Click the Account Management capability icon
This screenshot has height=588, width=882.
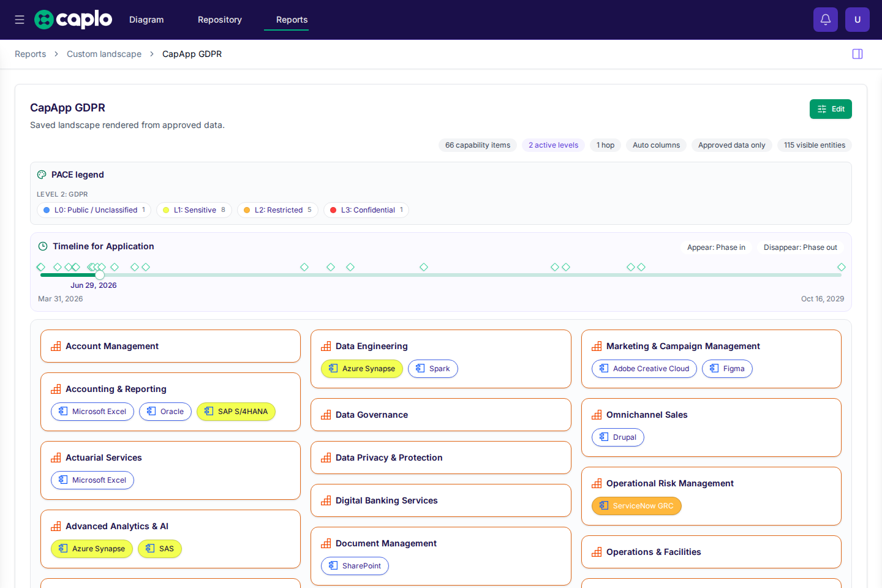pos(56,346)
